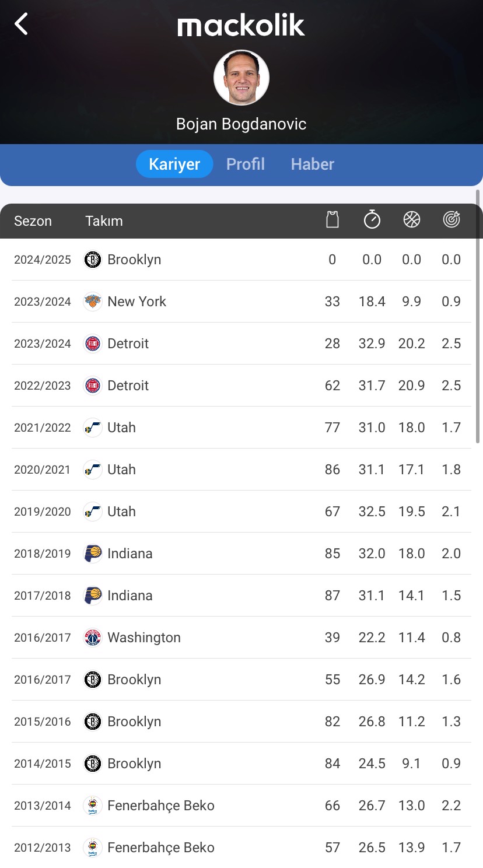The height and width of the screenshot is (868, 483).
Task: Select the Sezon column header
Action: tap(33, 221)
